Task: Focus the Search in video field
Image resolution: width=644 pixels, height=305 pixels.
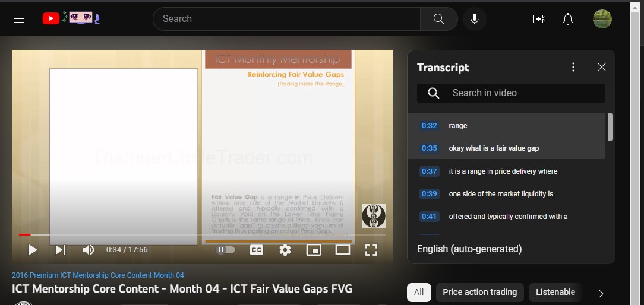Action: (x=511, y=93)
